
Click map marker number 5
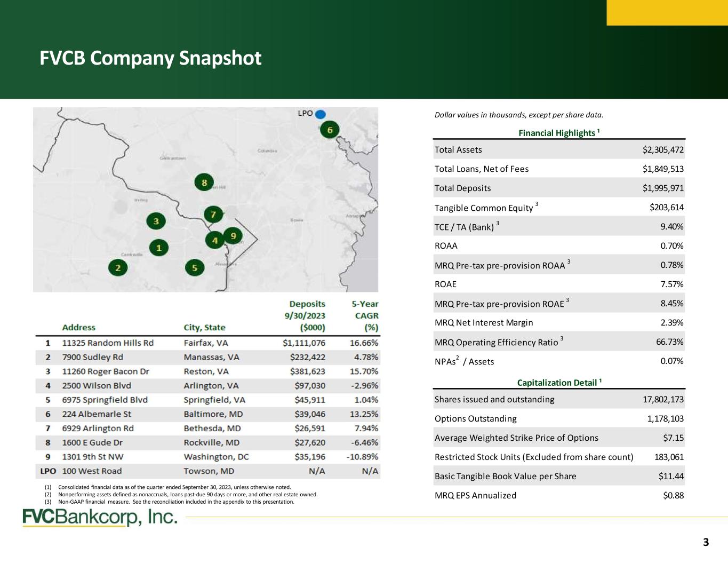pos(195,267)
